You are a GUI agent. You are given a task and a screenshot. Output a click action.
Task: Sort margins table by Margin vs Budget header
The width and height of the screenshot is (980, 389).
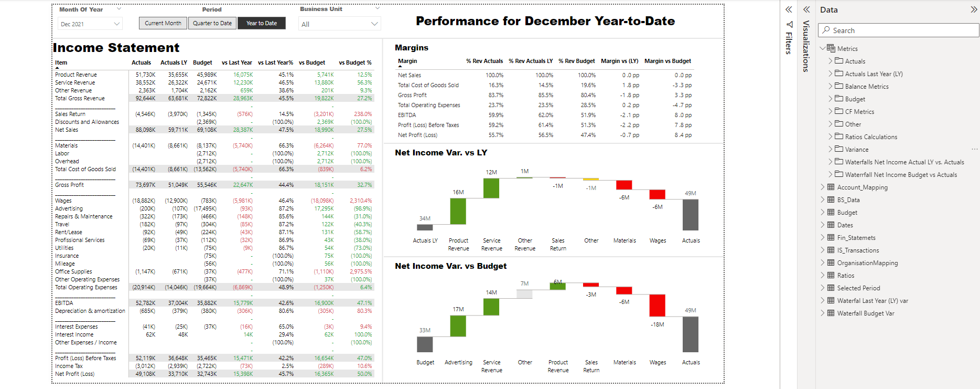[667, 61]
